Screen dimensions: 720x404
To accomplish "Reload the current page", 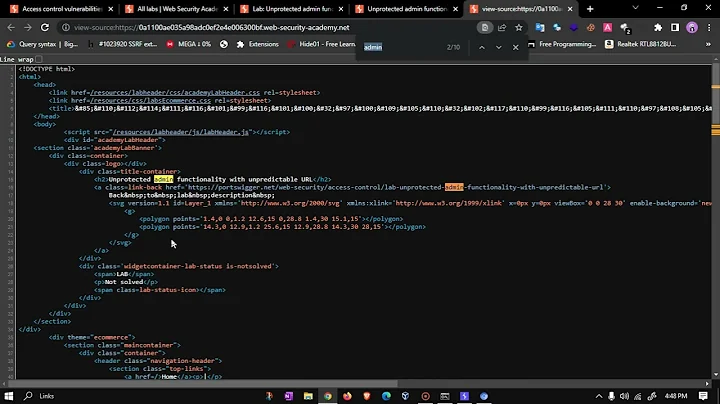I will (45, 28).
